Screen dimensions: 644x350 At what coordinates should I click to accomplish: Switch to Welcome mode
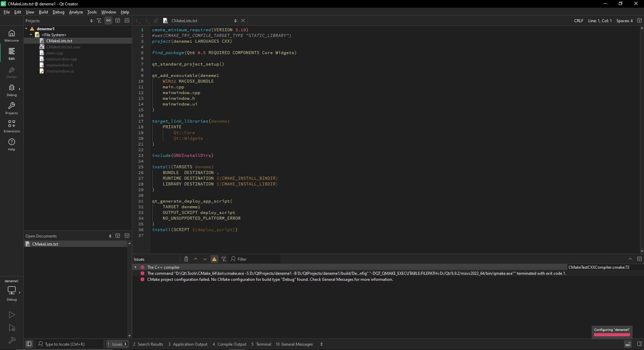[12, 36]
